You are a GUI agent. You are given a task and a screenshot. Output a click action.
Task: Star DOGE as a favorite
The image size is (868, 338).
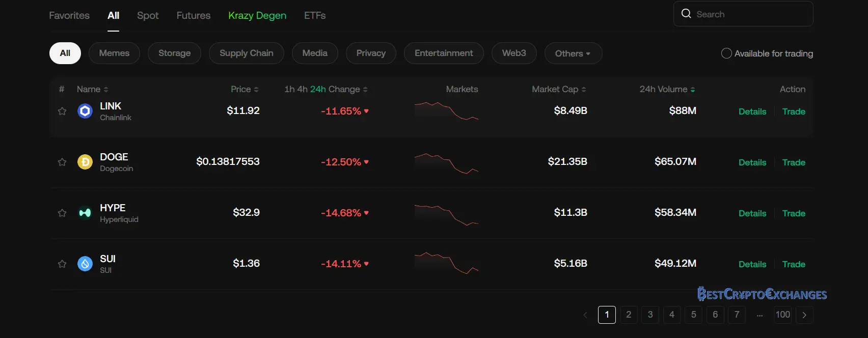click(62, 162)
